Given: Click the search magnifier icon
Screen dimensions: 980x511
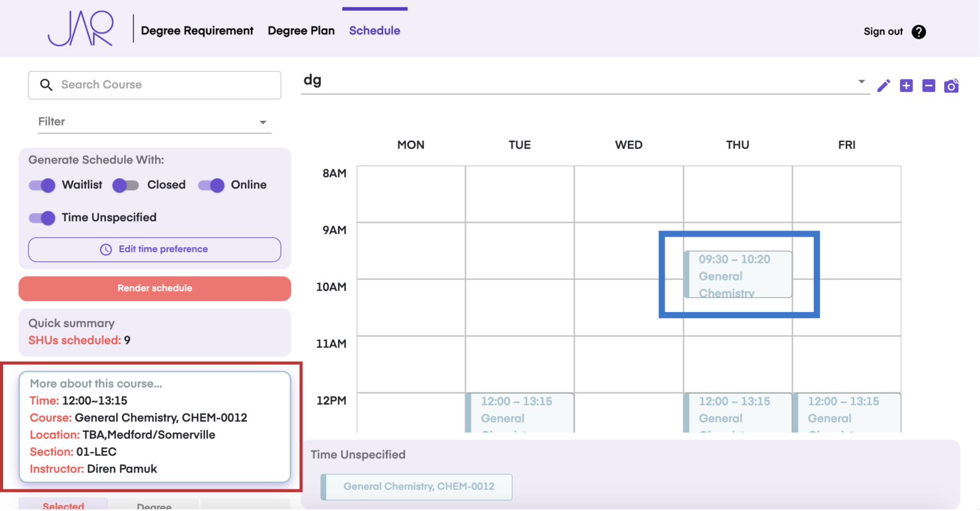Looking at the screenshot, I should click(x=46, y=85).
